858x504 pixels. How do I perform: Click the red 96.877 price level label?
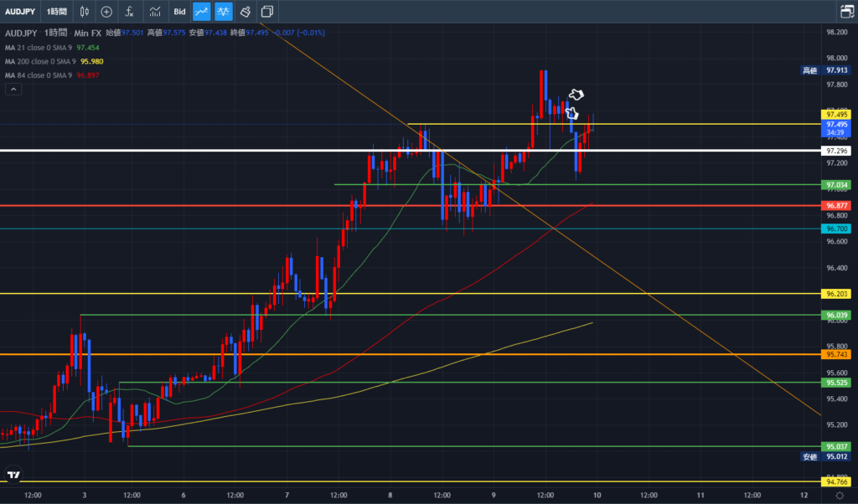(x=838, y=205)
